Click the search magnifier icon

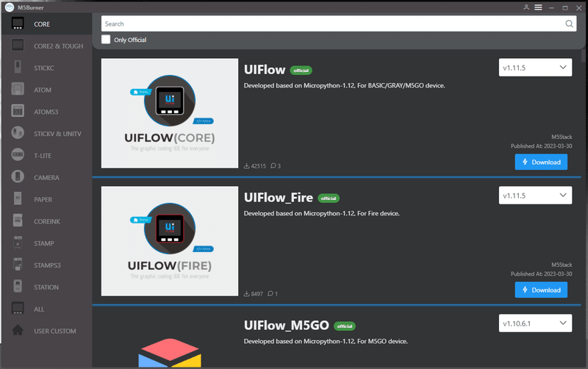(569, 24)
